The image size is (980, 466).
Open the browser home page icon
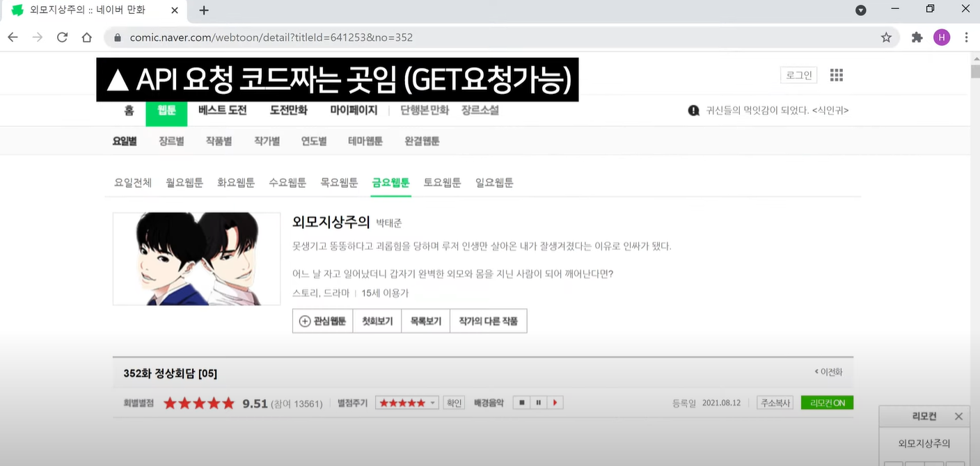[87, 38]
